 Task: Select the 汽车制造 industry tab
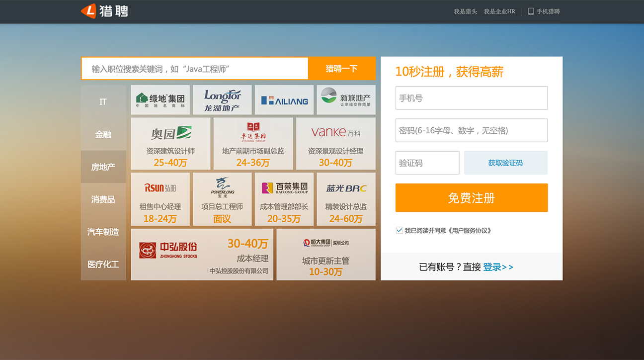click(103, 232)
